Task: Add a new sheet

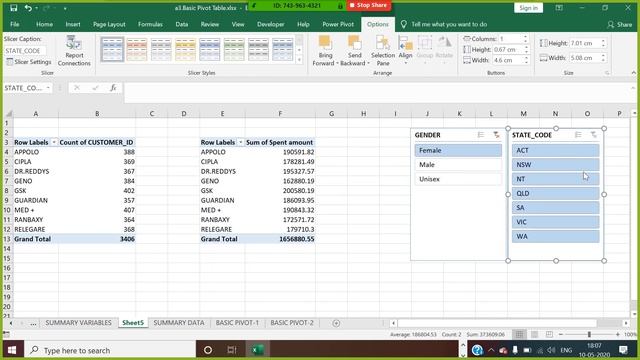Action: [336, 323]
